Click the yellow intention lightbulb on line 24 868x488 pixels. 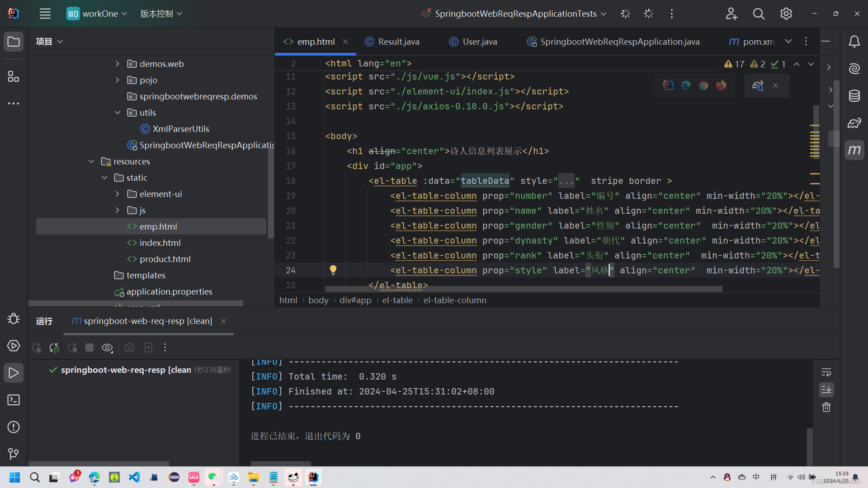[333, 270]
